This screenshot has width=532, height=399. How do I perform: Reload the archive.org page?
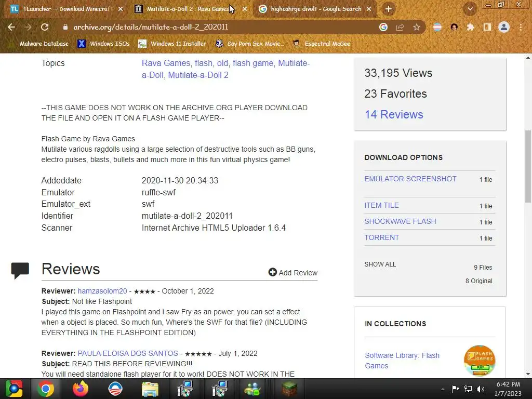point(45,27)
